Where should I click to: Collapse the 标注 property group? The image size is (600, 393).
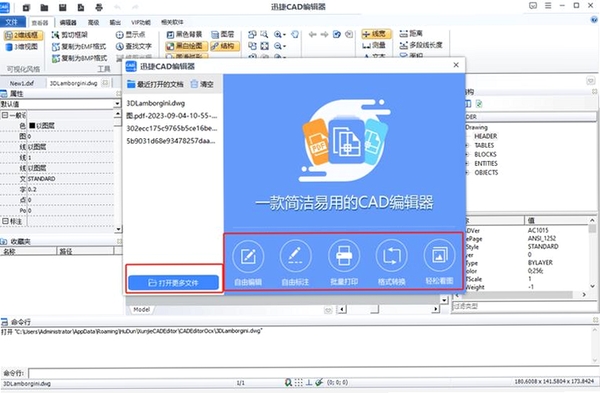5,221
